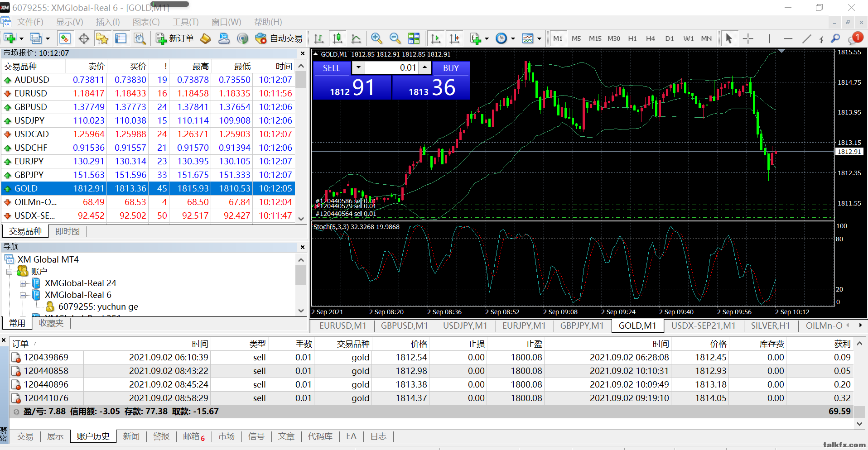Click the blue BUY button on chart
The width and height of the screenshot is (868, 450).
[x=451, y=68]
